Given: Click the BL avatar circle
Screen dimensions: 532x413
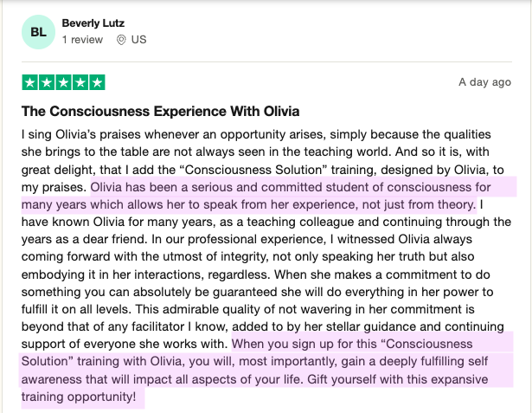Looking at the screenshot, I should pos(39,32).
